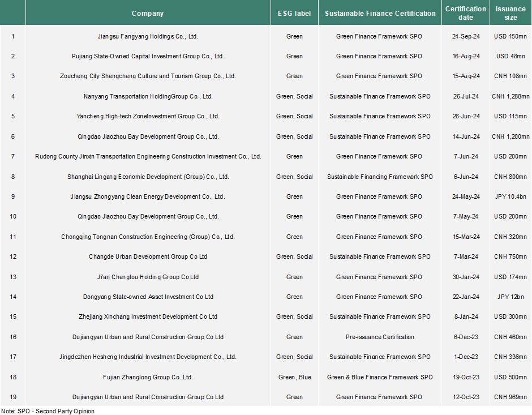This screenshot has height=415, width=532.
Task: Click issuance size CNH 336mn
Action: coord(510,357)
